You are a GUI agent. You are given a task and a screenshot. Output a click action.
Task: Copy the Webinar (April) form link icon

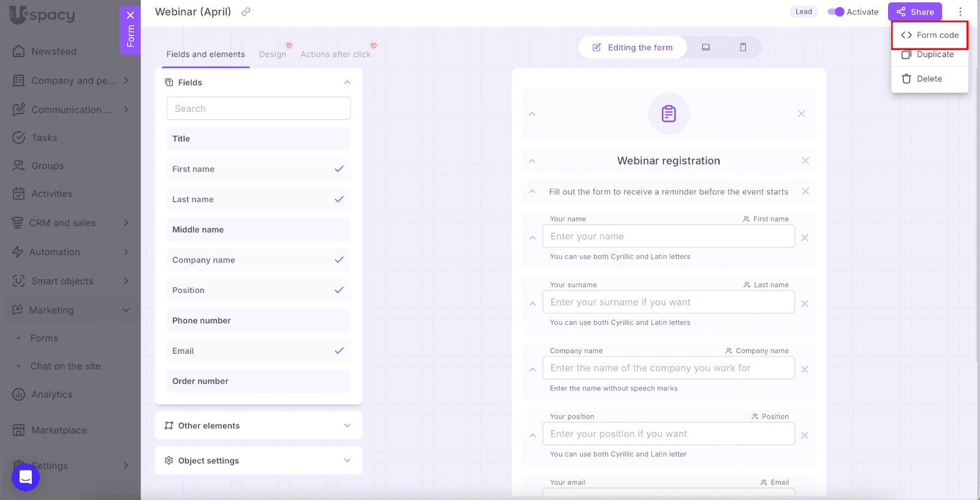pos(246,12)
